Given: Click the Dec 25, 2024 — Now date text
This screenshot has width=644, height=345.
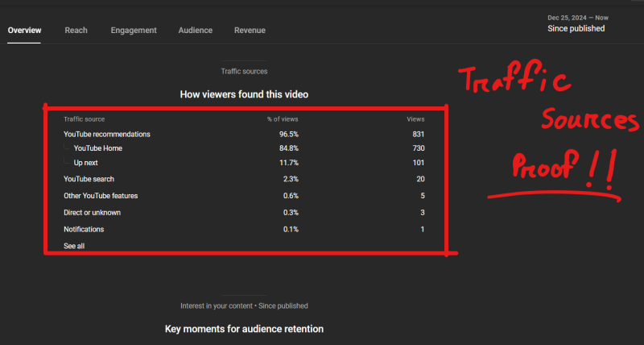Looking at the screenshot, I should click(578, 18).
